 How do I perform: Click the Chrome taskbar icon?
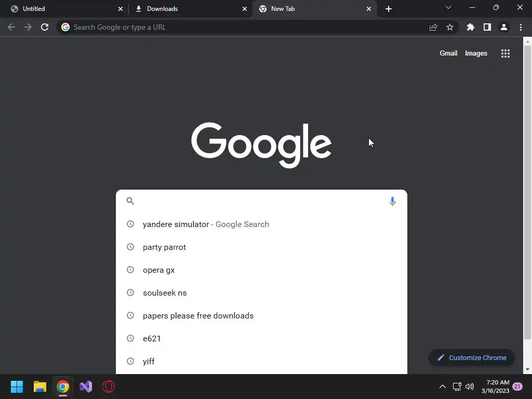point(63,387)
